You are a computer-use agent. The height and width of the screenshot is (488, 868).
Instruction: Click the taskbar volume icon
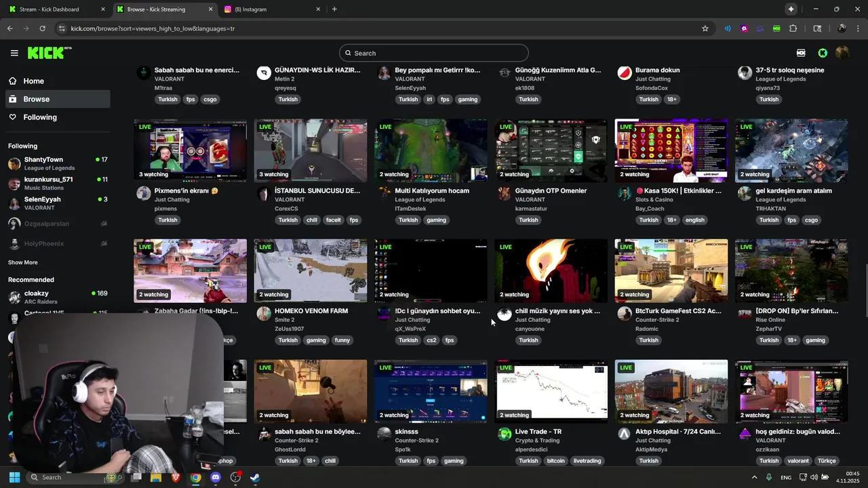814,477
